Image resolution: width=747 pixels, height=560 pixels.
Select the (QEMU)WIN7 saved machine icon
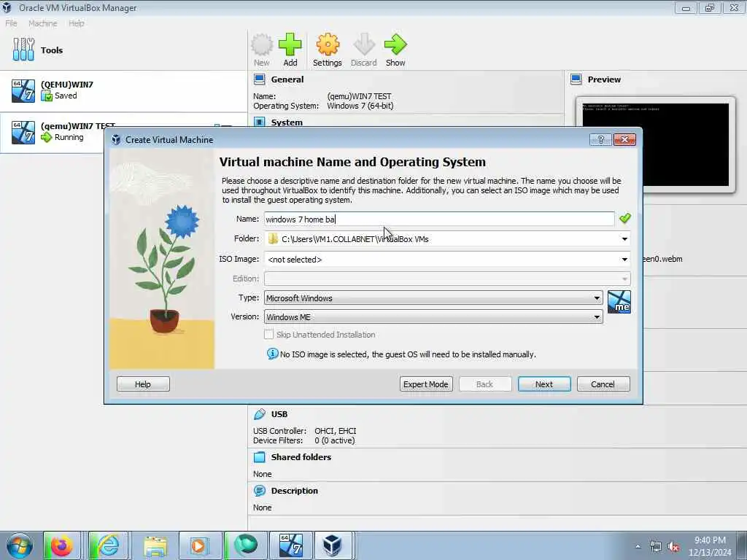(23, 90)
